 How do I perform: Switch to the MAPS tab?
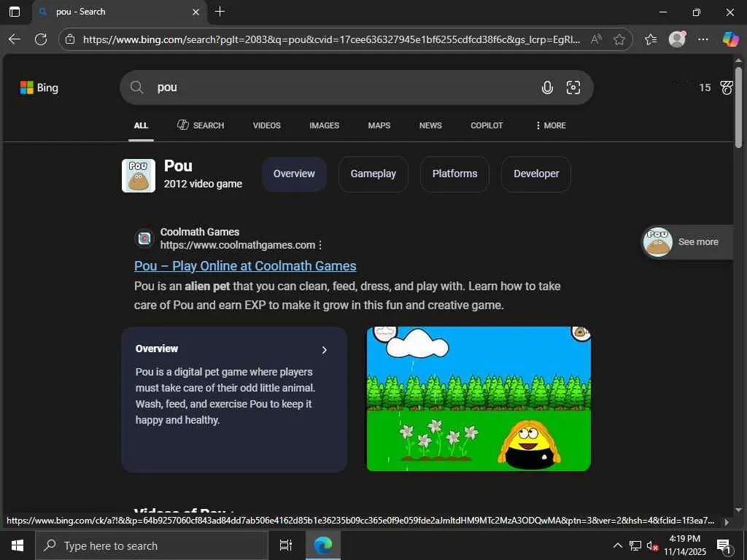coord(379,125)
